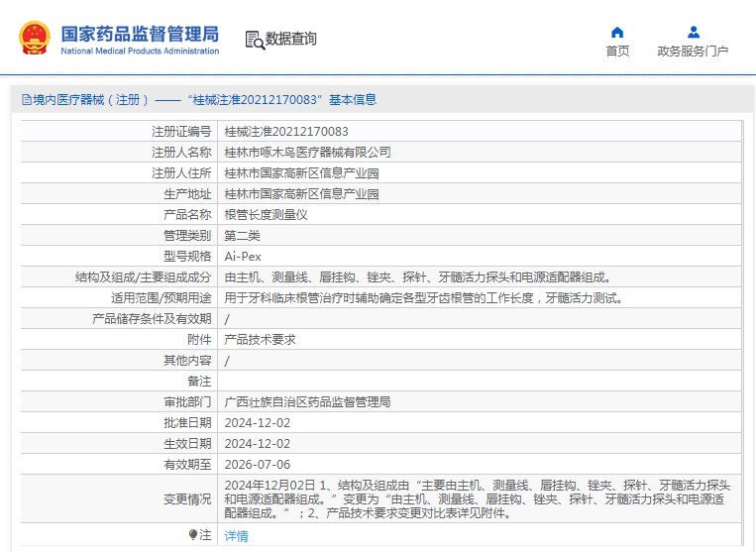756x552 pixels.
Task: Select model specification Ai-Pex
Action: [x=243, y=256]
